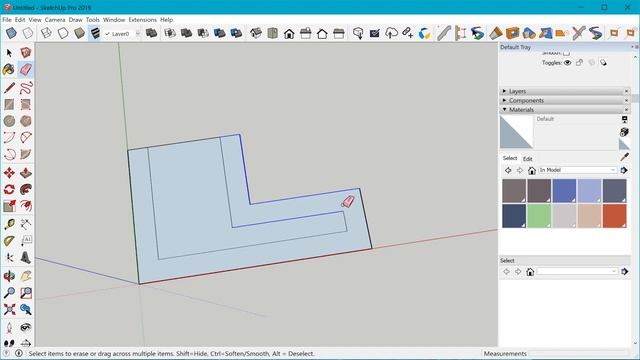Click In Model home button in Materials
The width and height of the screenshot is (640, 360).
(x=531, y=171)
